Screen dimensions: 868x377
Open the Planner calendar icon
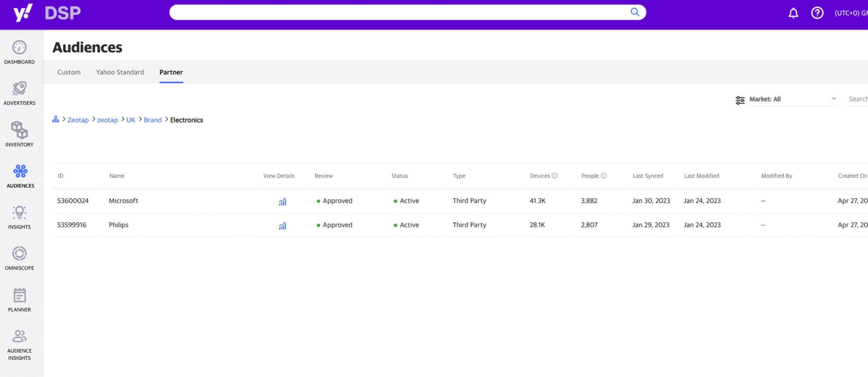pyautogui.click(x=19, y=295)
